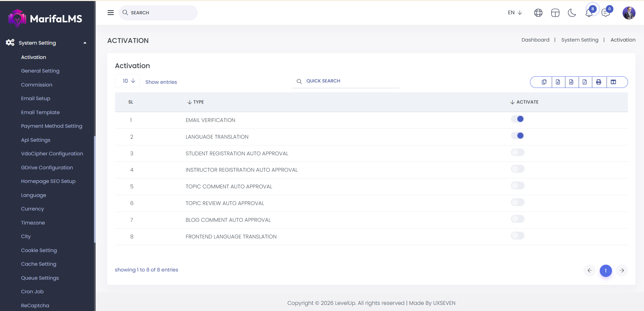The image size is (644, 311).
Task: Open the EN language dropdown
Action: click(x=515, y=13)
